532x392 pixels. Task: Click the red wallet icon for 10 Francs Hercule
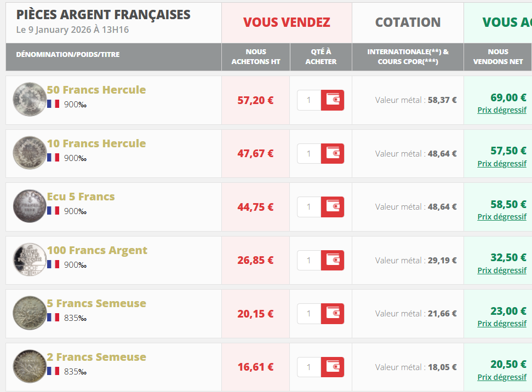tap(332, 153)
